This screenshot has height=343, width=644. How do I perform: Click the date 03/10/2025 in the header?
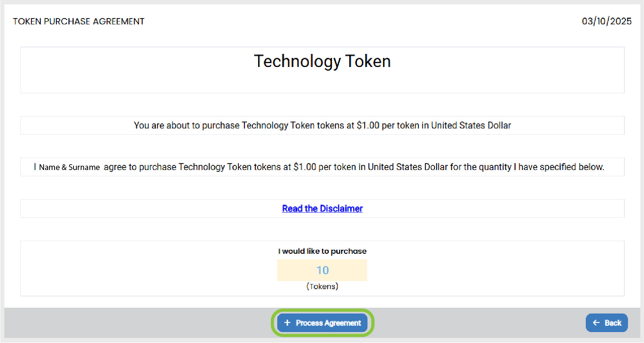[607, 21]
